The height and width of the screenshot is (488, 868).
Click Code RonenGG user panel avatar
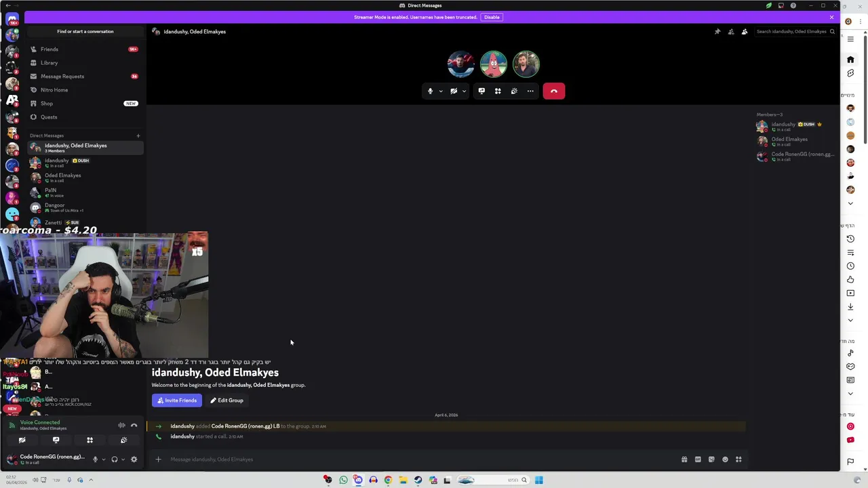12,460
